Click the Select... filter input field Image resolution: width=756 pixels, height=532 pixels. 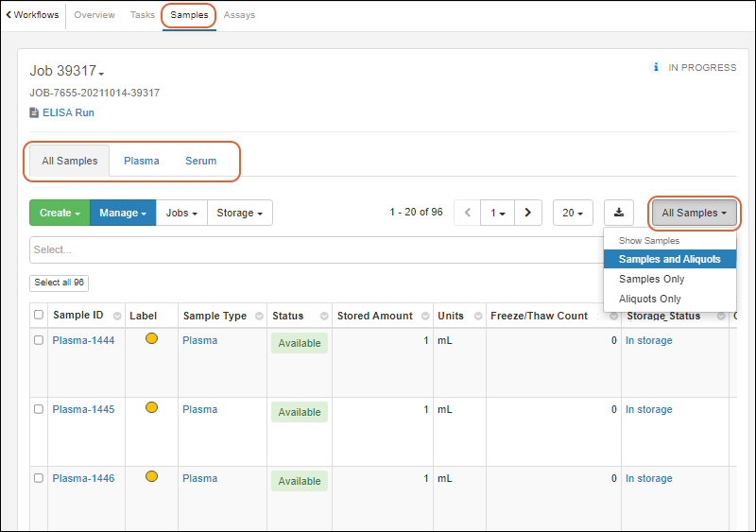click(x=312, y=250)
